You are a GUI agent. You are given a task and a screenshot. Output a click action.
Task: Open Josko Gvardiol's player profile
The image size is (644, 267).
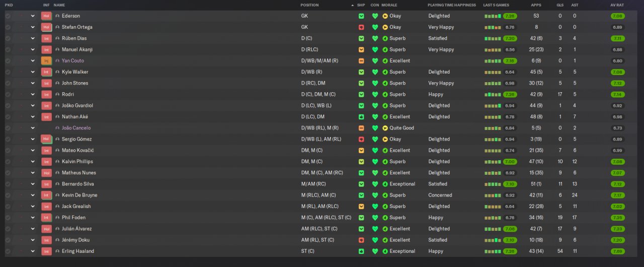click(77, 105)
